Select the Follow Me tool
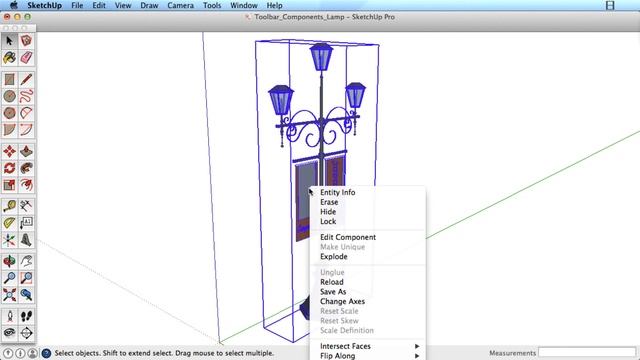The image size is (640, 360). tap(27, 168)
